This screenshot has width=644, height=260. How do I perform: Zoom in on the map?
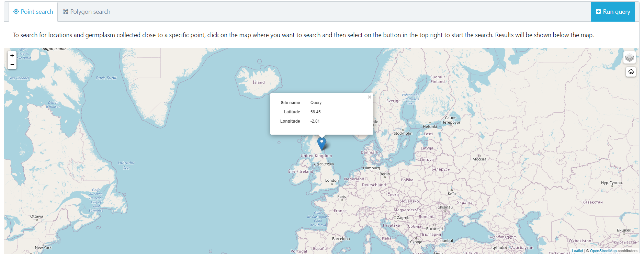12,56
